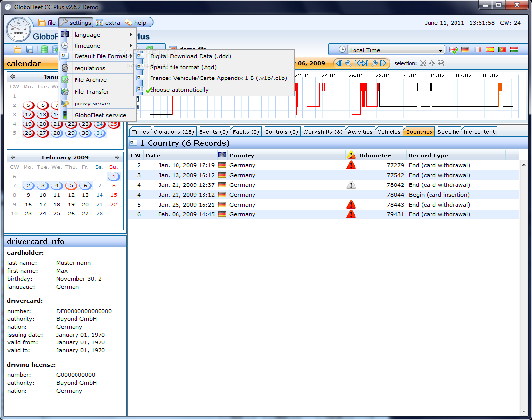Image resolution: width=532 pixels, height=420 pixels.
Task: Switch to the Specific tab
Action: pyautogui.click(x=448, y=131)
